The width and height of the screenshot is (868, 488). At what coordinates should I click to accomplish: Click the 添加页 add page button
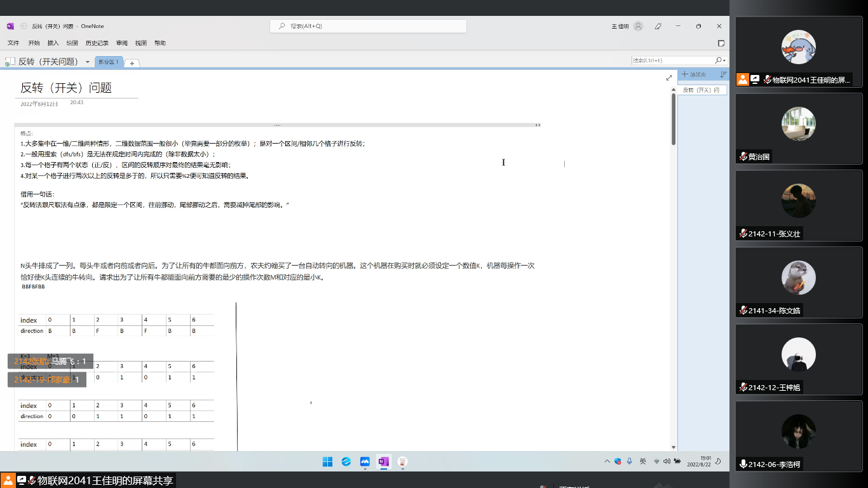(694, 75)
